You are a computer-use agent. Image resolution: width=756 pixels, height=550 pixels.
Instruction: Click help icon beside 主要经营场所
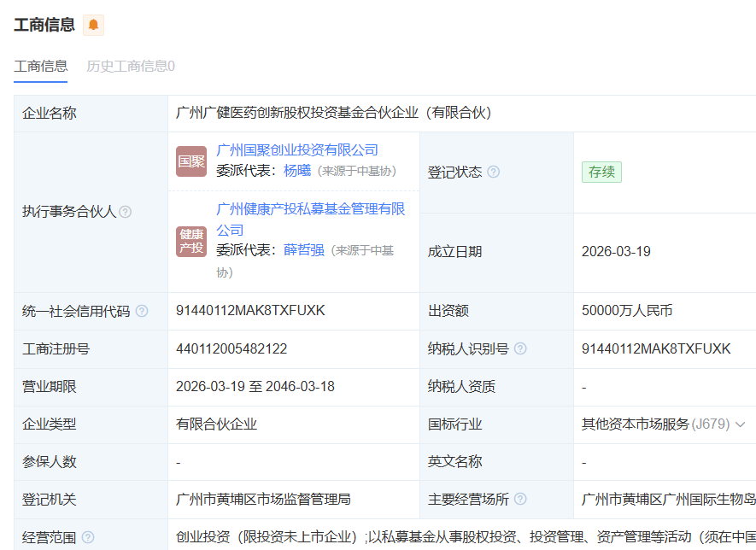[520, 499]
